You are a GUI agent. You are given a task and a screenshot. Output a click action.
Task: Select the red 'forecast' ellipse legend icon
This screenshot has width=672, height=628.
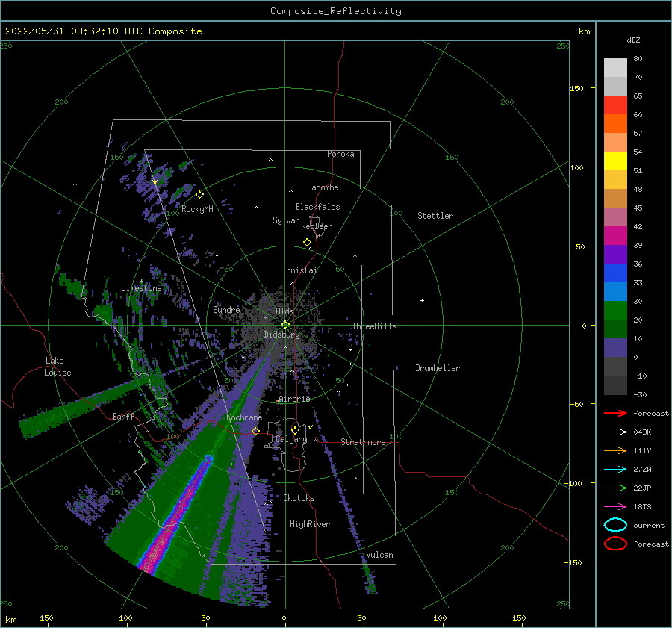click(615, 544)
